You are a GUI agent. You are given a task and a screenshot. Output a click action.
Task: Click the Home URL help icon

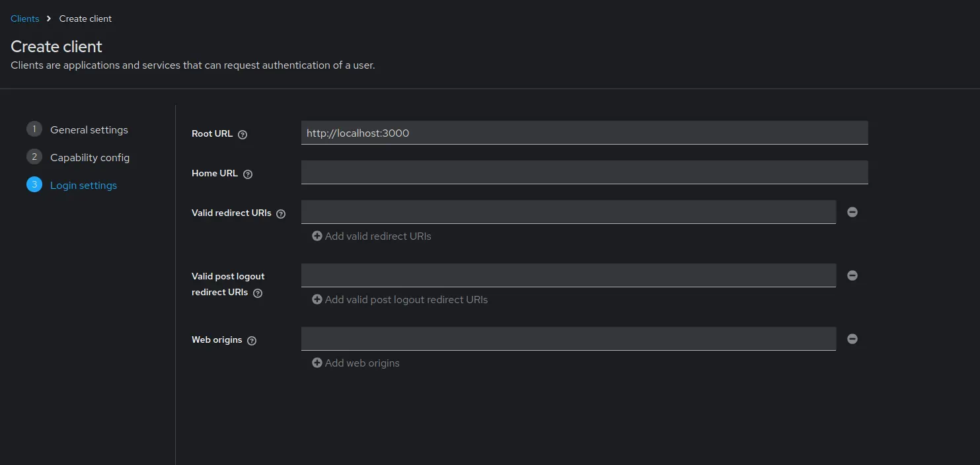point(248,174)
